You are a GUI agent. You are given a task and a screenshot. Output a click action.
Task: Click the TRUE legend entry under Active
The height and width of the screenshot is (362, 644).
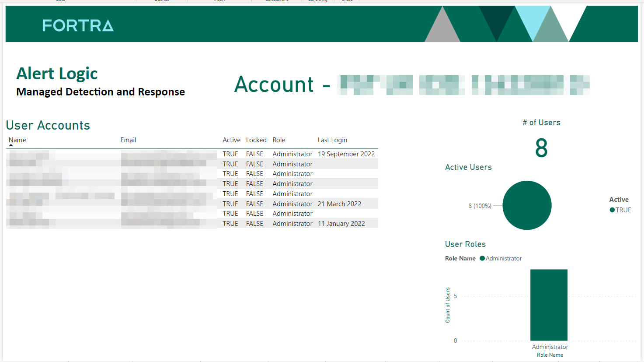point(620,210)
